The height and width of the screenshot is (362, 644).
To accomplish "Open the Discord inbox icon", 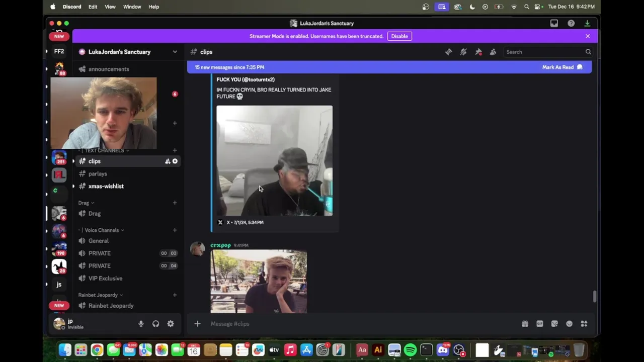I will coord(554,23).
